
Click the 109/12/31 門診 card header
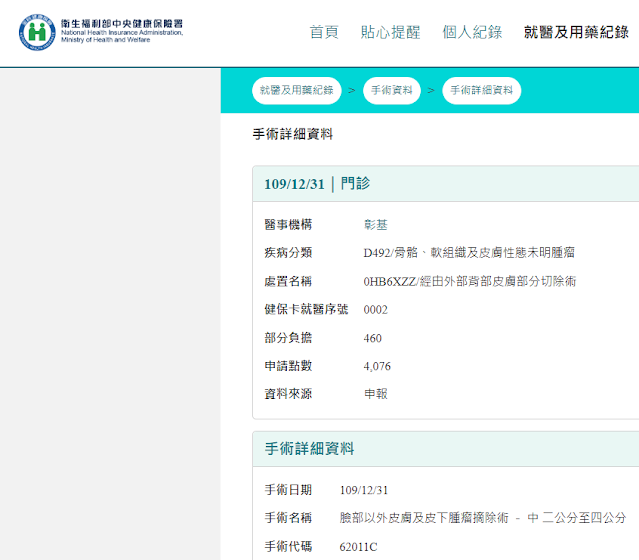pyautogui.click(x=317, y=184)
